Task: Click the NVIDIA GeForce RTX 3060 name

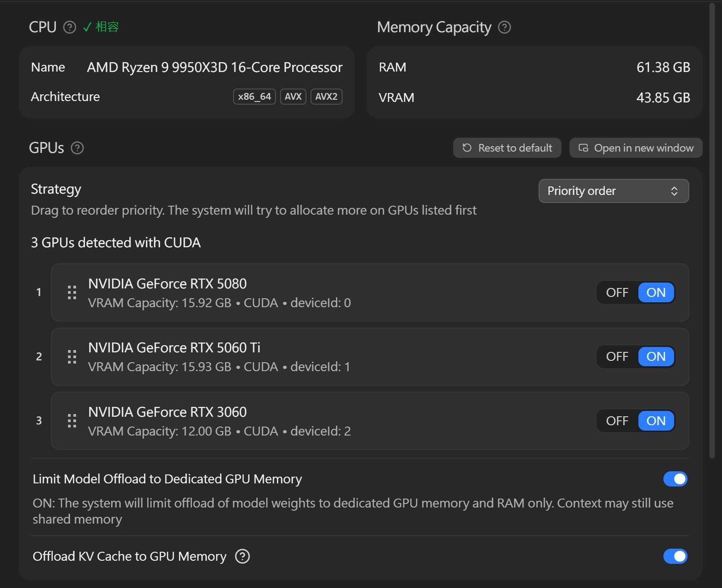Action: pos(167,412)
